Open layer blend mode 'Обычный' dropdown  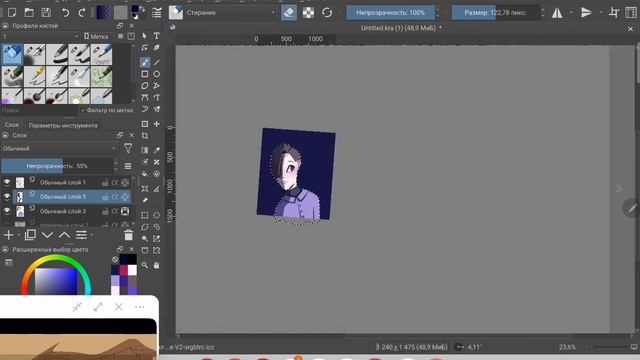click(59, 149)
